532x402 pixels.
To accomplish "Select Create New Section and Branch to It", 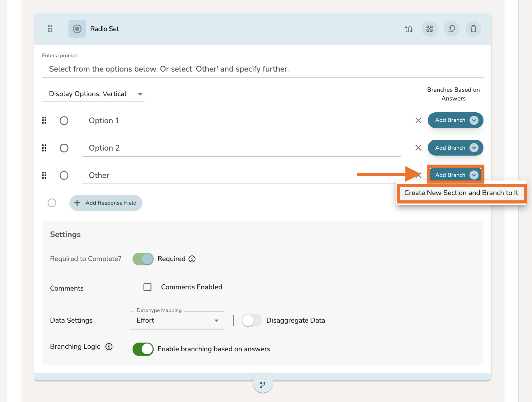I will point(461,193).
